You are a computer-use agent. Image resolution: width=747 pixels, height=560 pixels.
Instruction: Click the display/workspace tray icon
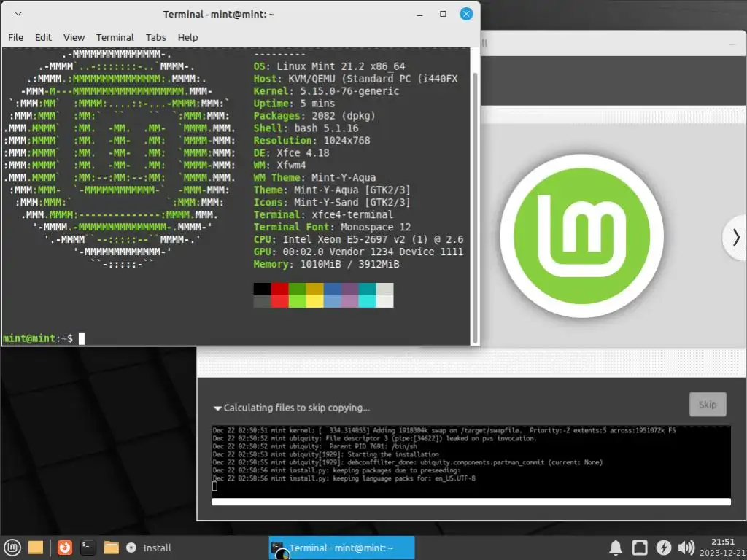pos(639,548)
